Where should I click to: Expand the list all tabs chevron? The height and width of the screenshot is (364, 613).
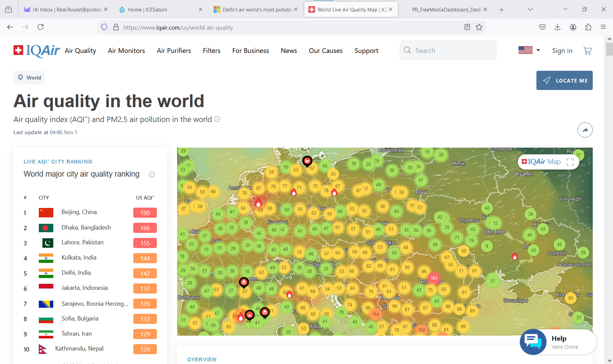point(530,9)
